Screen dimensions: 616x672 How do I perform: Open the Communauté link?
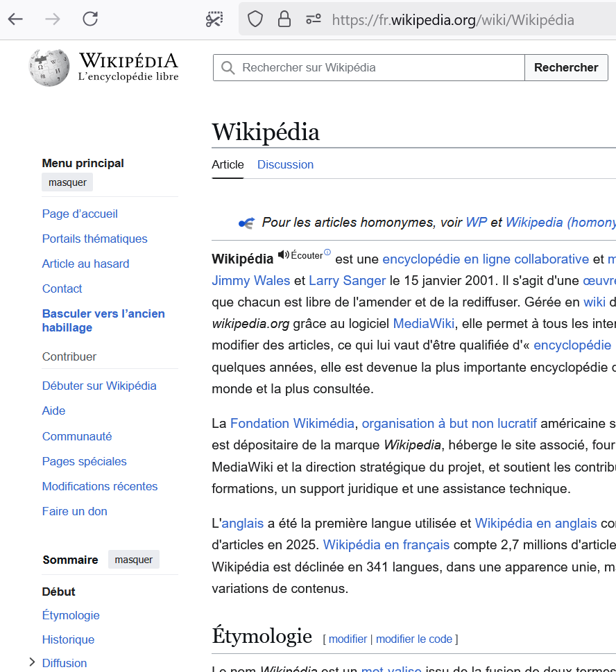(77, 436)
